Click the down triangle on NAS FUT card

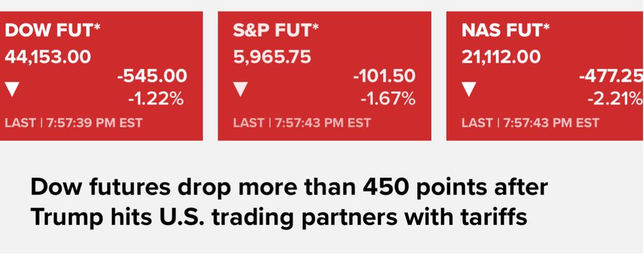point(469,89)
